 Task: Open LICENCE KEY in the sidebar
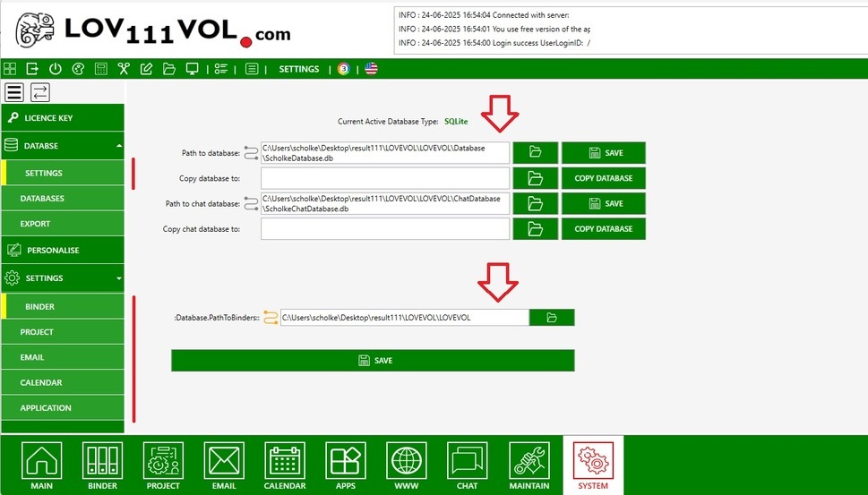[x=63, y=118]
